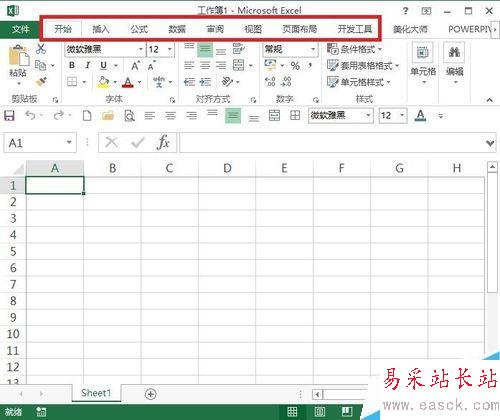Viewport: 500px width, 420px height.
Task: Open the ribbon font name dropdown
Action: click(x=141, y=49)
